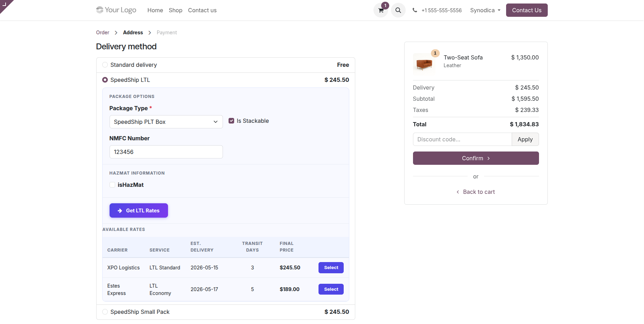644x324 pixels.
Task: Click the search magnifier icon
Action: (x=398, y=10)
